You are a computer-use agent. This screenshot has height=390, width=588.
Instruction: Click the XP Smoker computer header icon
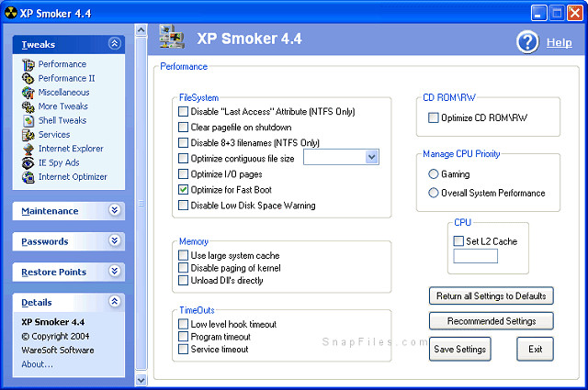[172, 37]
